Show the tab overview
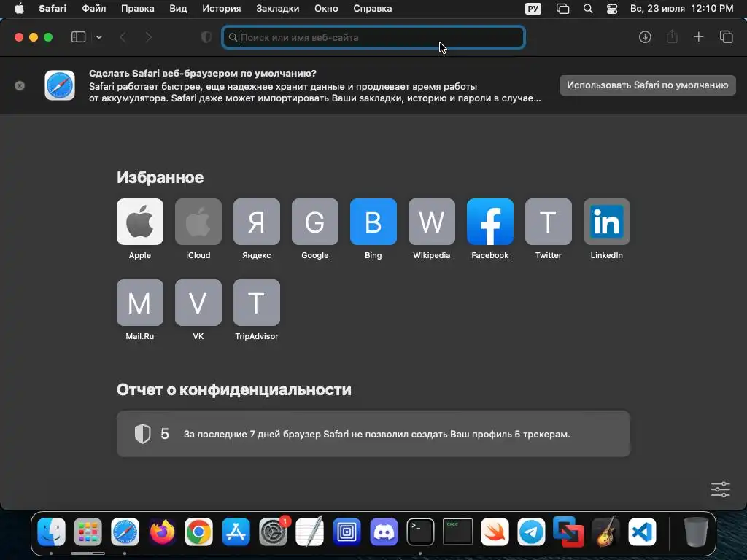 pyautogui.click(x=726, y=36)
